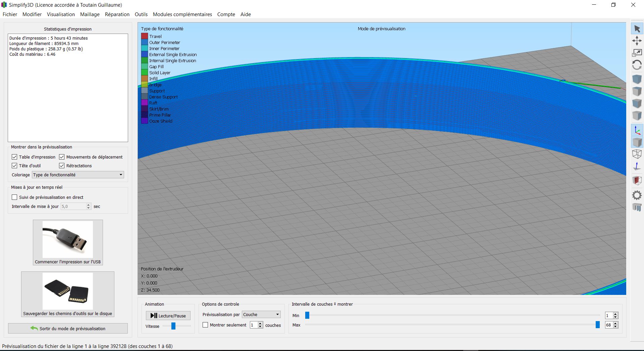Open support structures customization icon
This screenshot has width=644, height=351.
[x=637, y=207]
